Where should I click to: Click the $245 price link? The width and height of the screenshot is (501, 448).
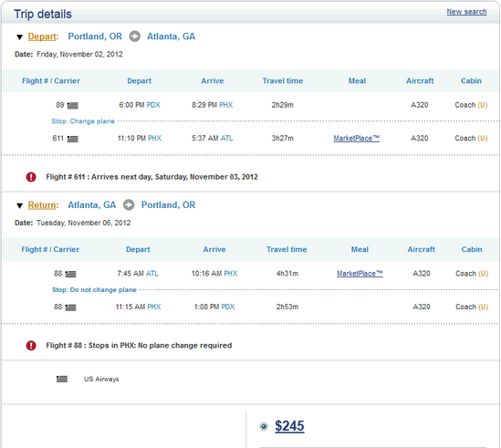point(289,426)
